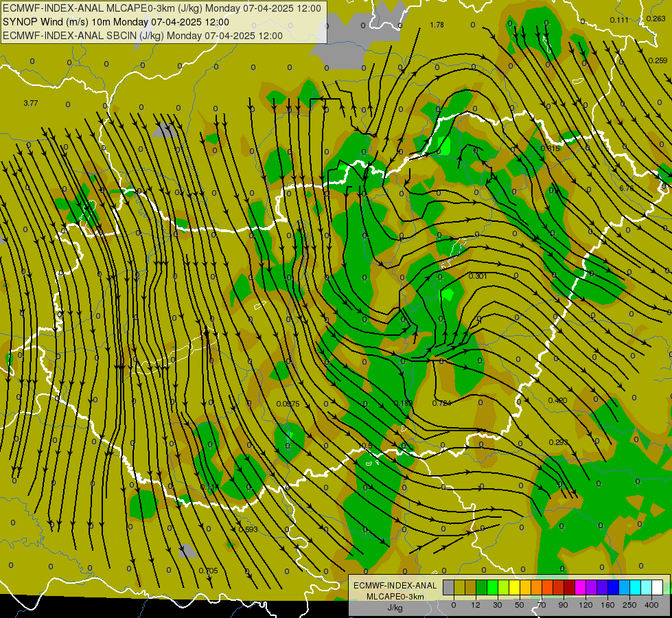Click the dark green legend swatch
Viewport: 672px width, 618px height.
tap(482, 587)
